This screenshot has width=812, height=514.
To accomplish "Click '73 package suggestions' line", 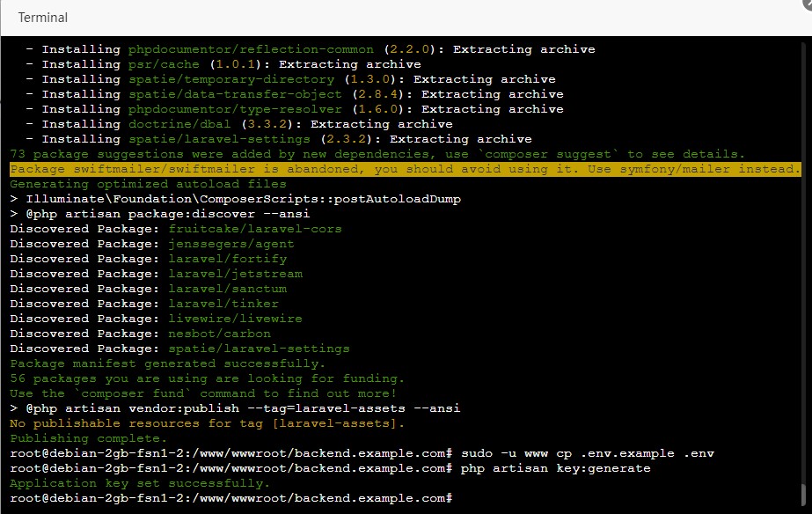I will (x=377, y=154).
